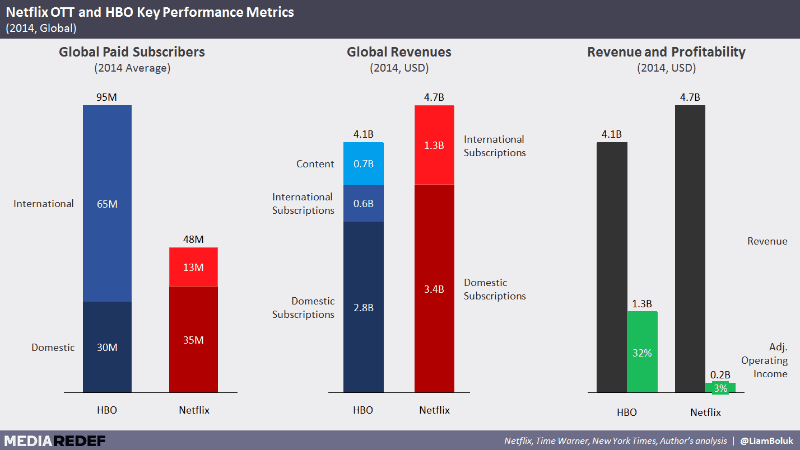Select the HBO 0.6B international subscriptions segment
Image resolution: width=800 pixels, height=450 pixels.
[x=363, y=204]
